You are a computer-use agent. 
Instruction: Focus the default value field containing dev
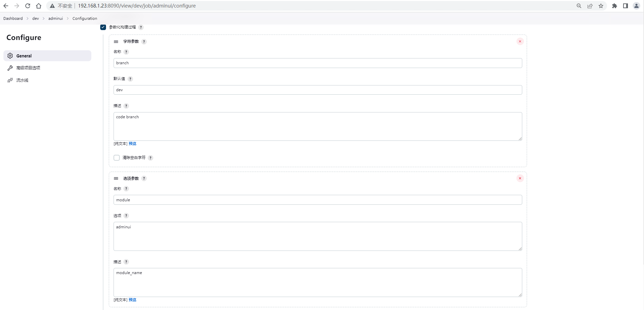pyautogui.click(x=318, y=90)
